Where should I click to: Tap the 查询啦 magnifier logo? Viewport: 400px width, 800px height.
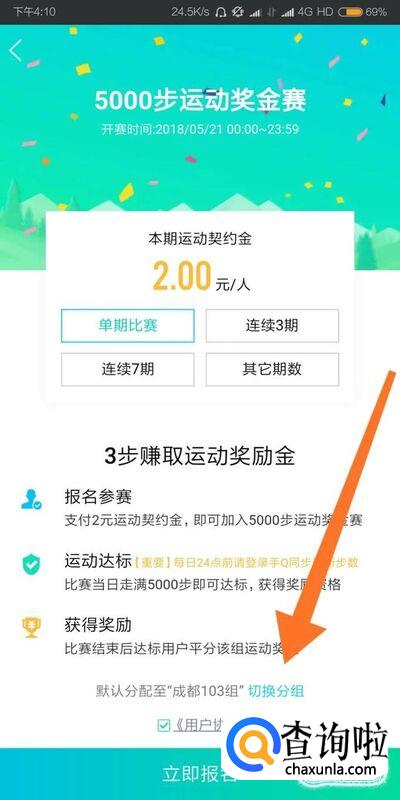[x=252, y=748]
